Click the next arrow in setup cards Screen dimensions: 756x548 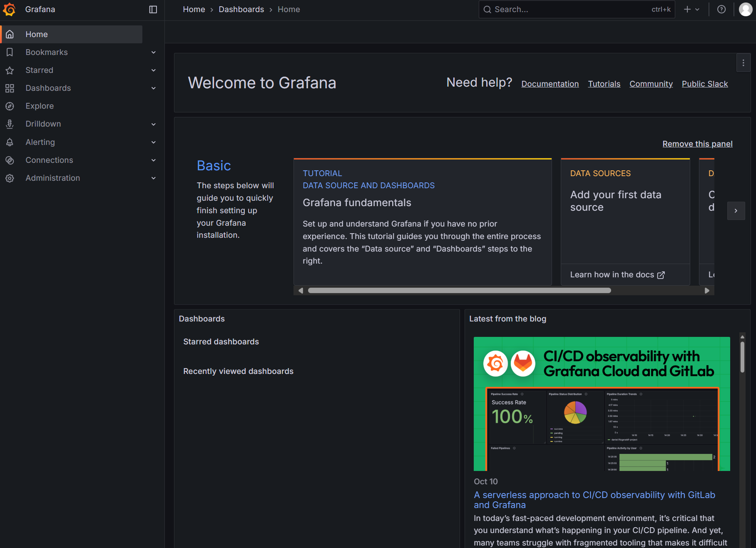[736, 211]
